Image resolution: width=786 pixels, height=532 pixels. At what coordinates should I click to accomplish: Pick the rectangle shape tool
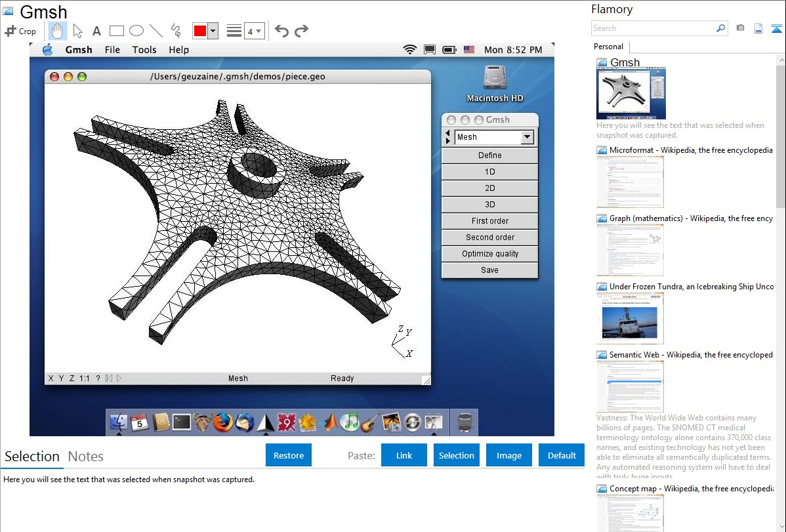coord(117,31)
